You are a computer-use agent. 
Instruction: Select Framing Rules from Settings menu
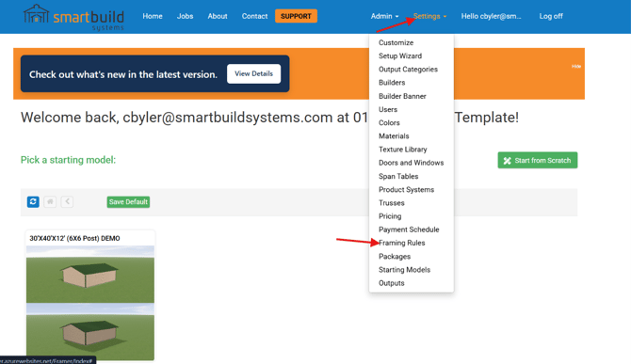(401, 243)
